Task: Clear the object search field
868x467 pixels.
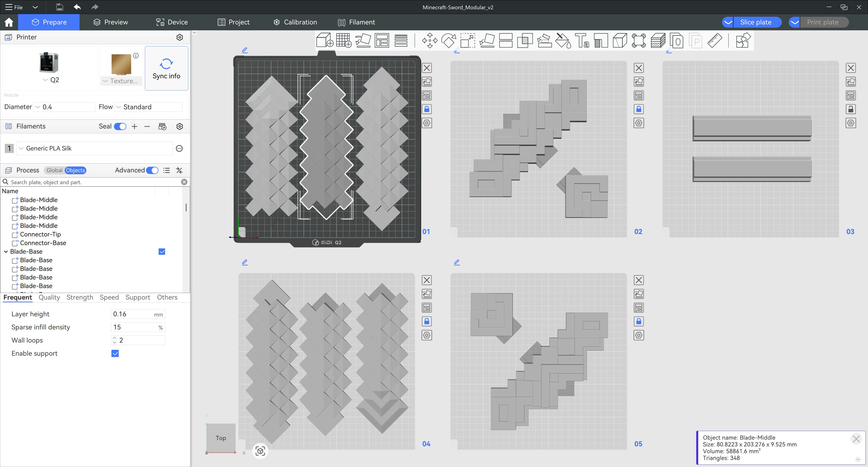Action: coord(184,182)
